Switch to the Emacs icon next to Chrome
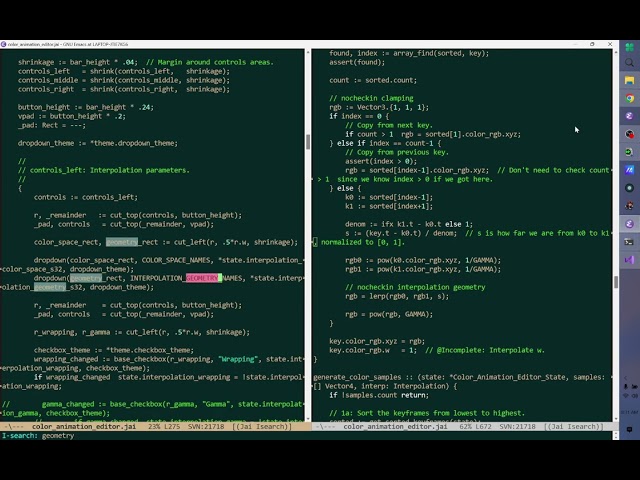This screenshot has width=640, height=480. tap(629, 116)
